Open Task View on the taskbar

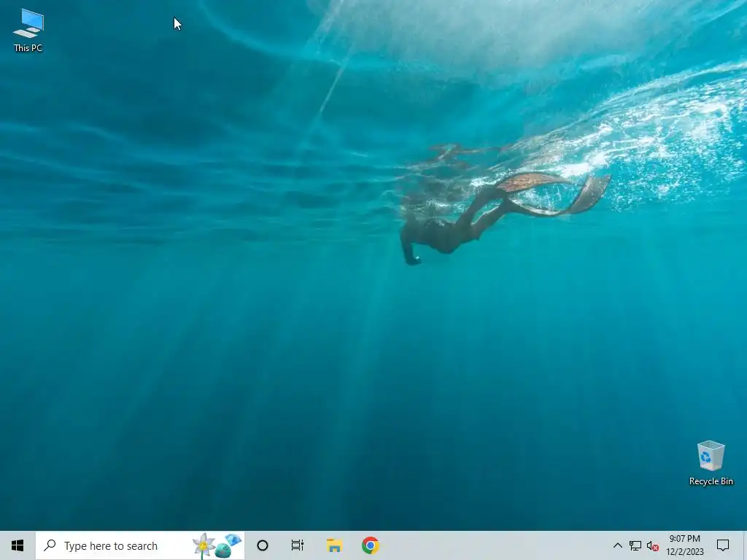pyautogui.click(x=298, y=545)
